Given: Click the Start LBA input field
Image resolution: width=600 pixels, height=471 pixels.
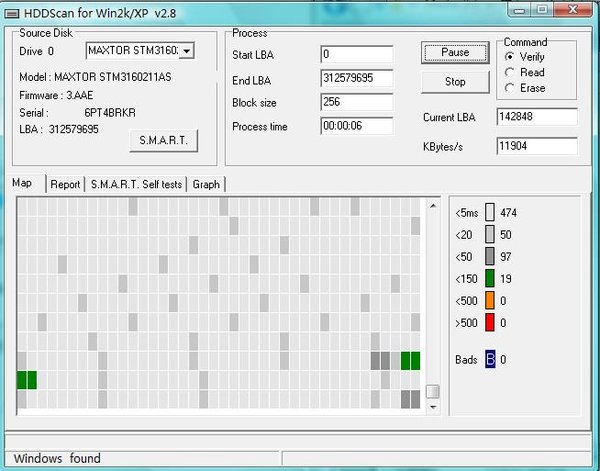Looking at the screenshot, I should 357,54.
